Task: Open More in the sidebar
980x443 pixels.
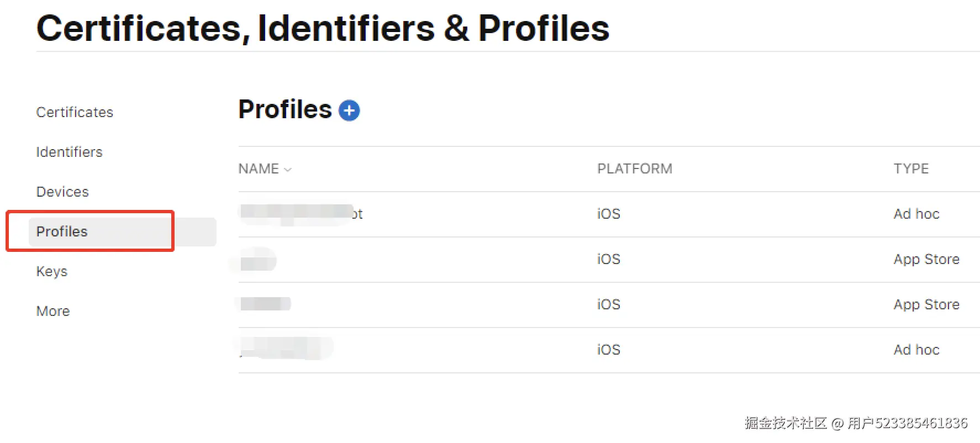Action: (53, 311)
